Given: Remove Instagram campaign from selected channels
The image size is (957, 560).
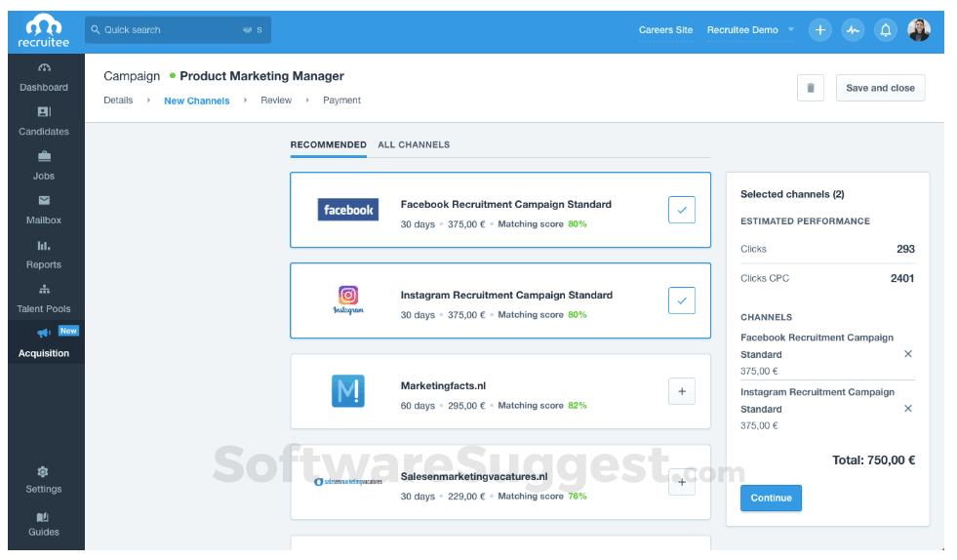Looking at the screenshot, I should 908,409.
